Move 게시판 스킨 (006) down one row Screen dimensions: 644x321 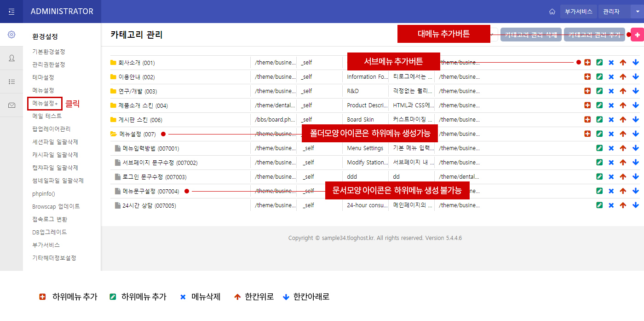[x=636, y=120]
